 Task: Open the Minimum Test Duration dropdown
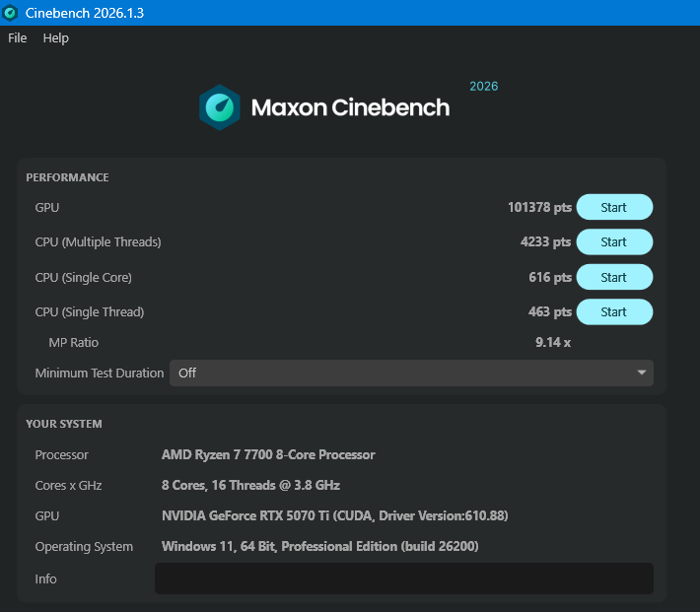[x=411, y=373]
